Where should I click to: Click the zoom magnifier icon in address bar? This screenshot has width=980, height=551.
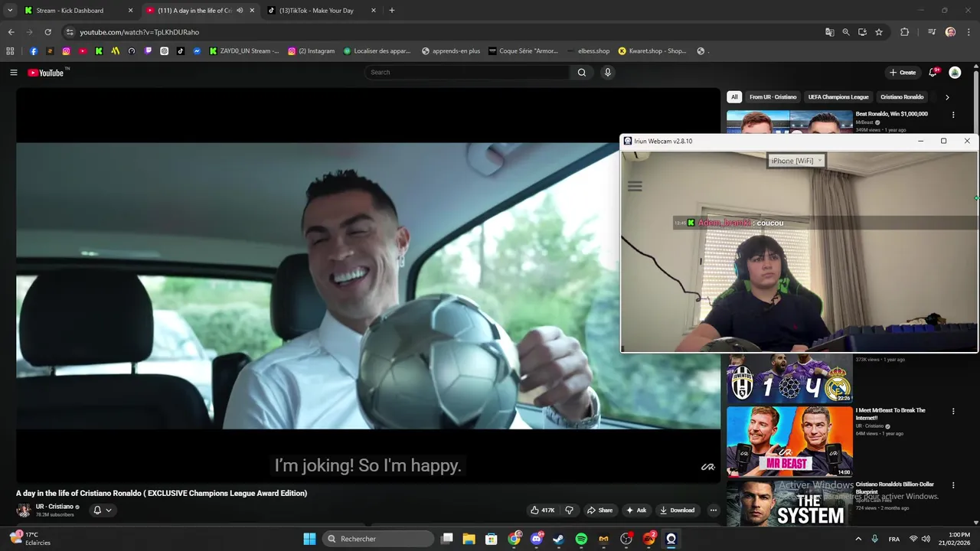click(x=846, y=32)
